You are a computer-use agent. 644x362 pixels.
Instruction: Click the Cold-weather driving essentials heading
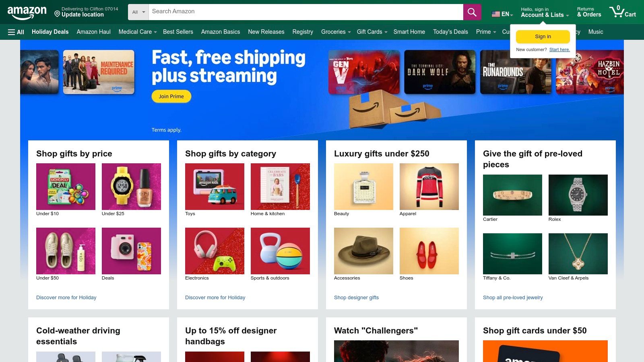click(78, 336)
